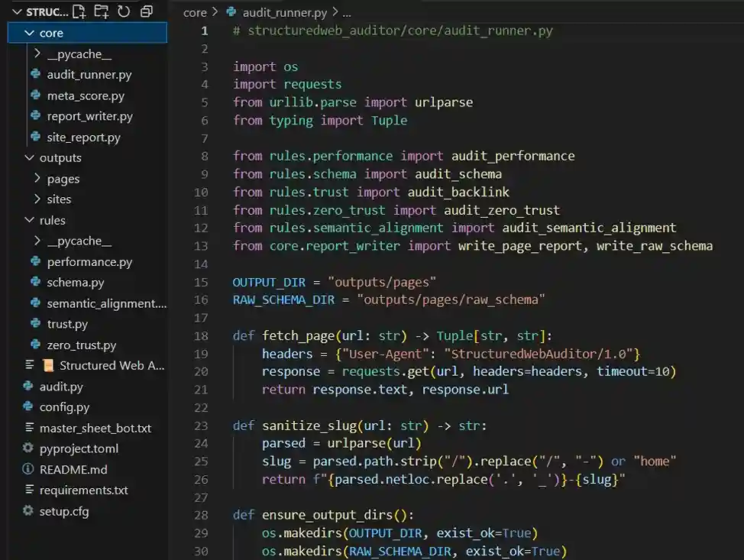Viewport: 744px width, 560px height.
Task: Open meta_score.py from the file tree
Action: [x=85, y=96]
